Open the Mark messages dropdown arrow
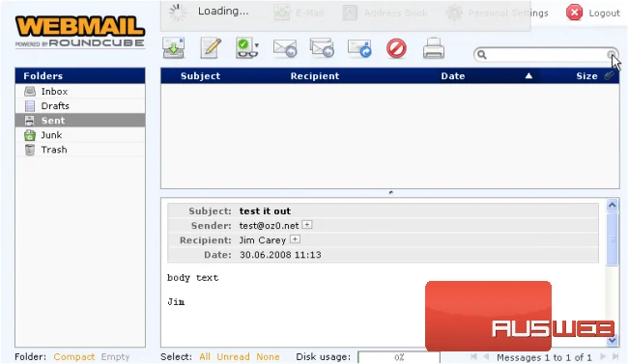This screenshot has height=364, width=628. click(x=257, y=44)
